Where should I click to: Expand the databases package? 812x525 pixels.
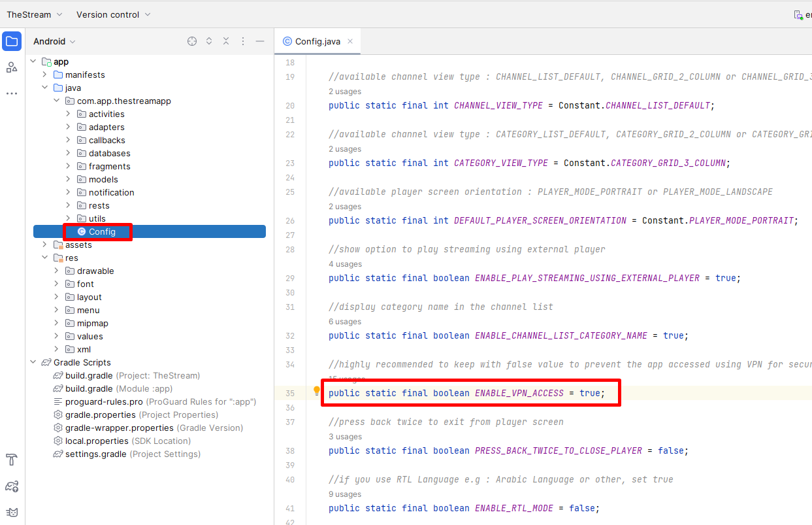[x=68, y=153]
